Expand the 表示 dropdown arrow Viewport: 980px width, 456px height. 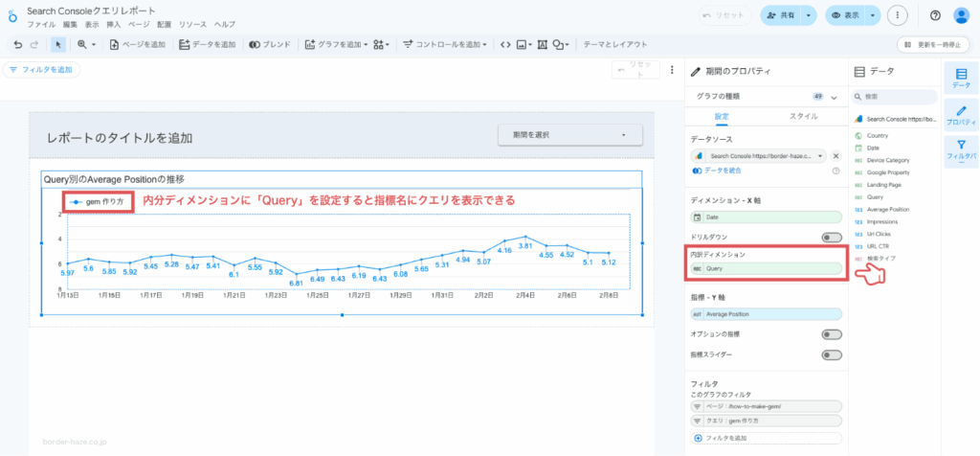pyautogui.click(x=873, y=15)
